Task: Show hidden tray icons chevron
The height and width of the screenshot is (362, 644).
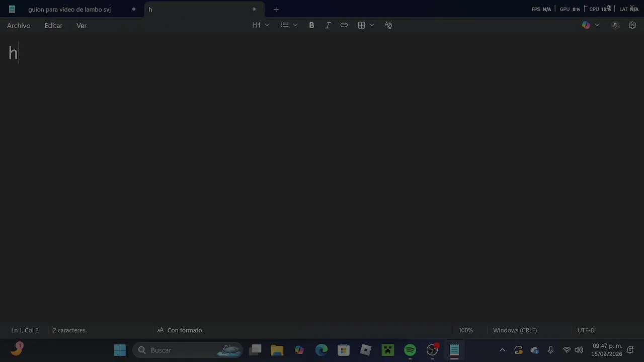Action: tap(502, 350)
